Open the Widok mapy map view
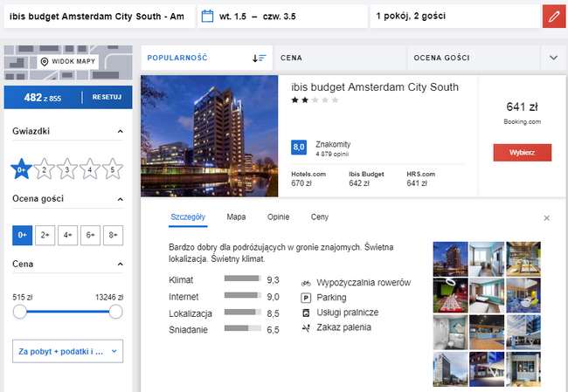The image size is (568, 392). [x=68, y=61]
